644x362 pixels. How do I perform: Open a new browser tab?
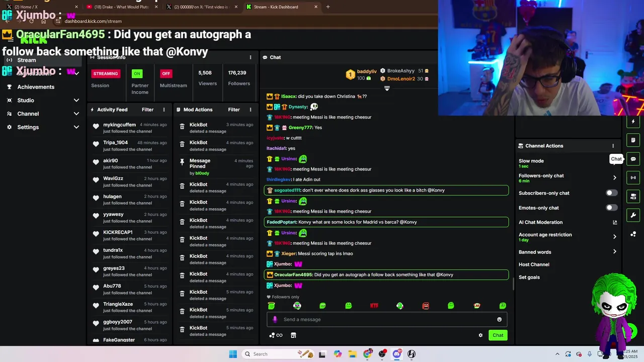328,7
